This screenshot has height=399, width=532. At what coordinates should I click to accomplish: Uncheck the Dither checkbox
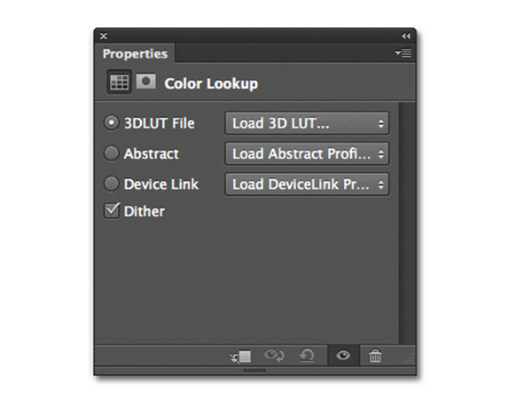coord(112,211)
